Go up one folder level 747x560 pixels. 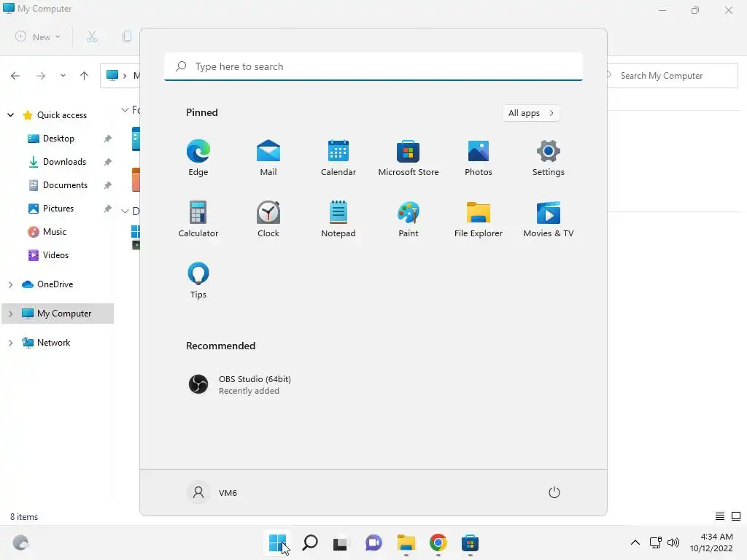click(x=85, y=76)
